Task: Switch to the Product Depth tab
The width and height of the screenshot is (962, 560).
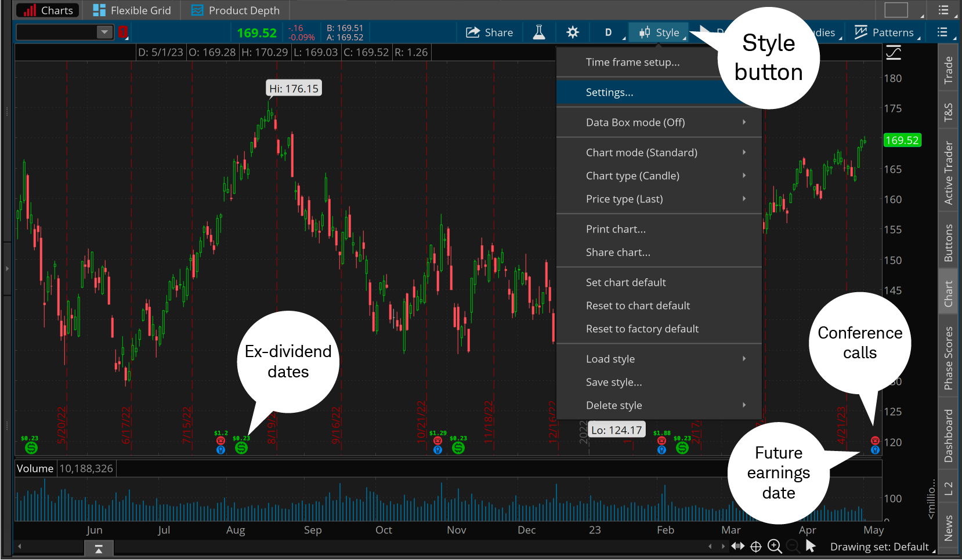Action: [235, 10]
